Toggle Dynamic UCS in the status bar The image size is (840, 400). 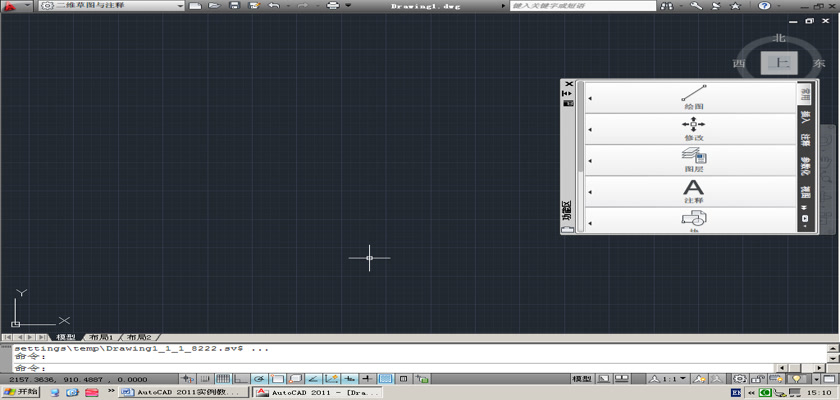tap(332, 379)
